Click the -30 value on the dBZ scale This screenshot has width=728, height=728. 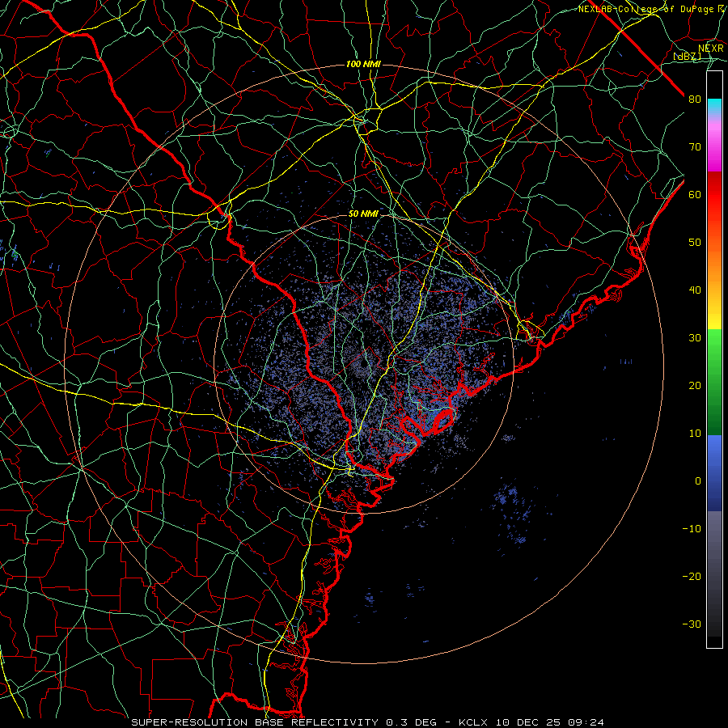pyautogui.click(x=692, y=624)
